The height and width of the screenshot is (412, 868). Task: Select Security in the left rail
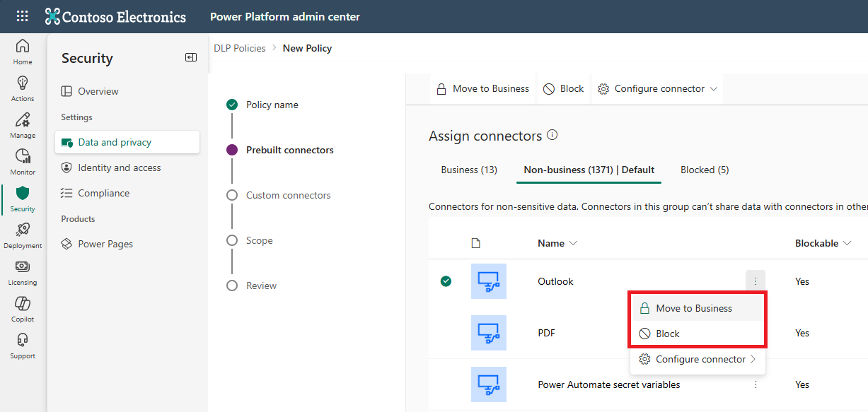point(23,199)
